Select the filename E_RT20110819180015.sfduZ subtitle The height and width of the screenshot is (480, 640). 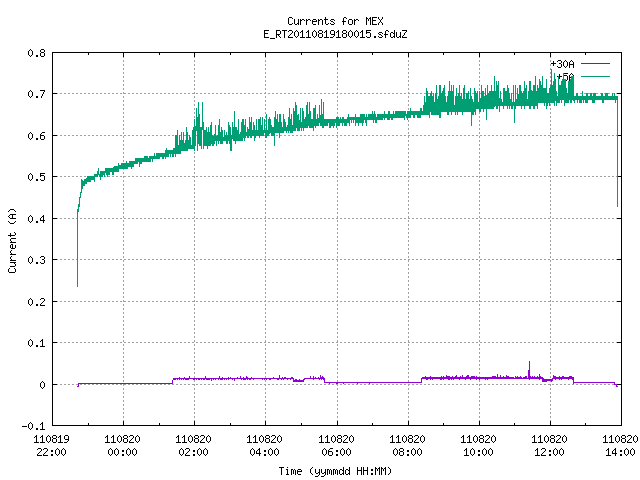click(335, 34)
